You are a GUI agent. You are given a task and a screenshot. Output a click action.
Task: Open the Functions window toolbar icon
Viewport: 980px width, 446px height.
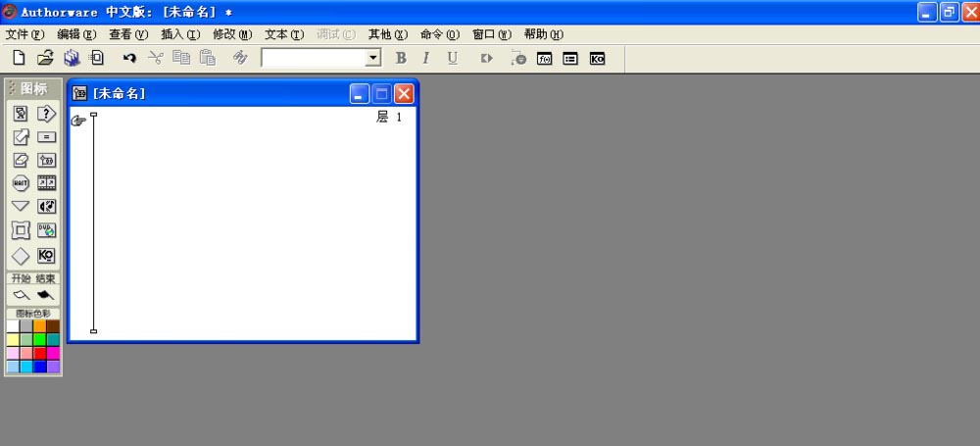(544, 59)
